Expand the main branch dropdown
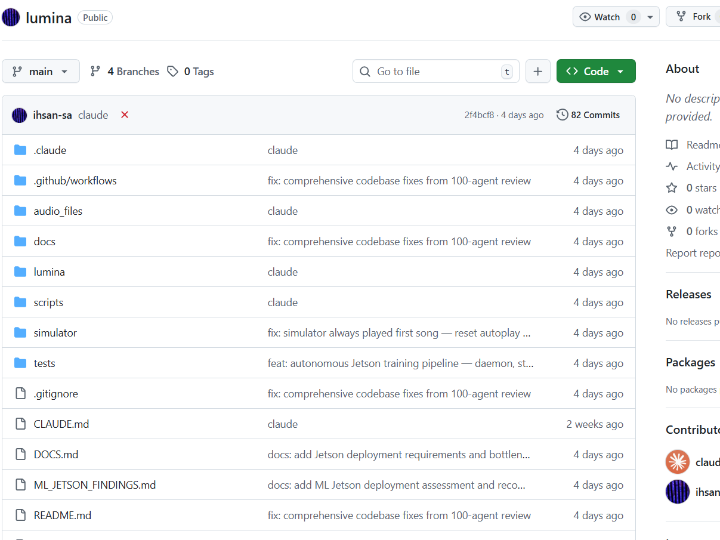 (x=41, y=71)
